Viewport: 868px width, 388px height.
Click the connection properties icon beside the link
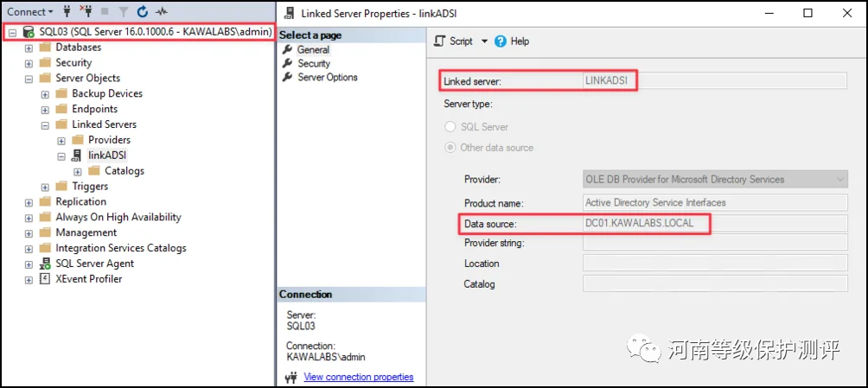point(291,378)
